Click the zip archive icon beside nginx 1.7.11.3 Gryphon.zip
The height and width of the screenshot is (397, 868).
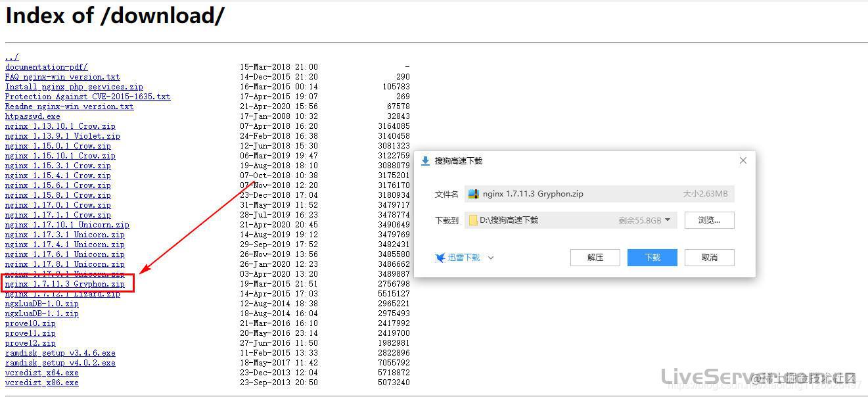[474, 193]
